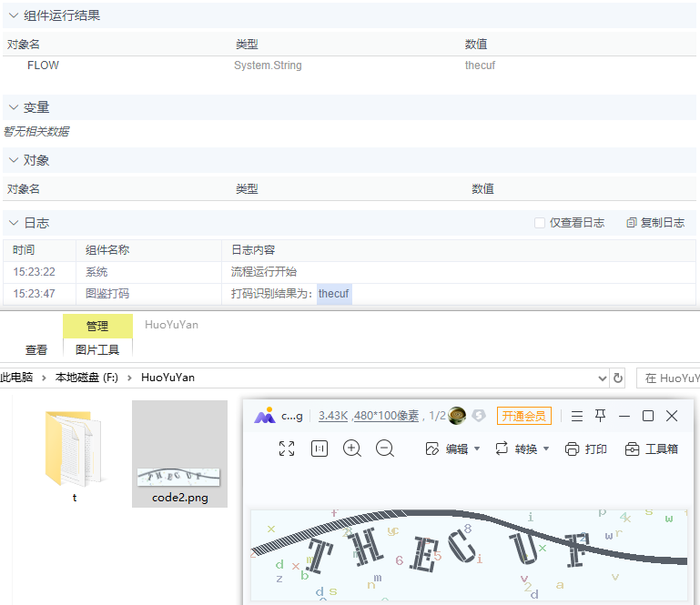
Task: Click the 开通会员 button
Action: click(x=524, y=416)
